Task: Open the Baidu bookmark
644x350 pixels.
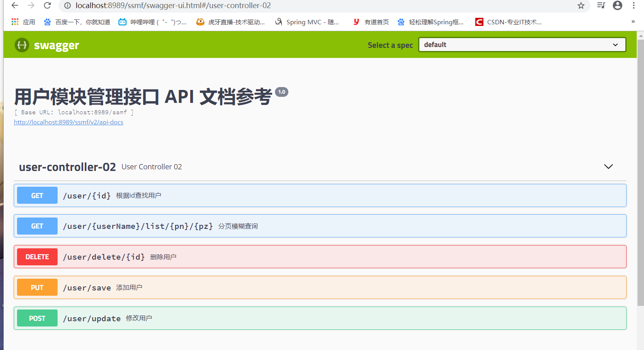Action: [77, 22]
